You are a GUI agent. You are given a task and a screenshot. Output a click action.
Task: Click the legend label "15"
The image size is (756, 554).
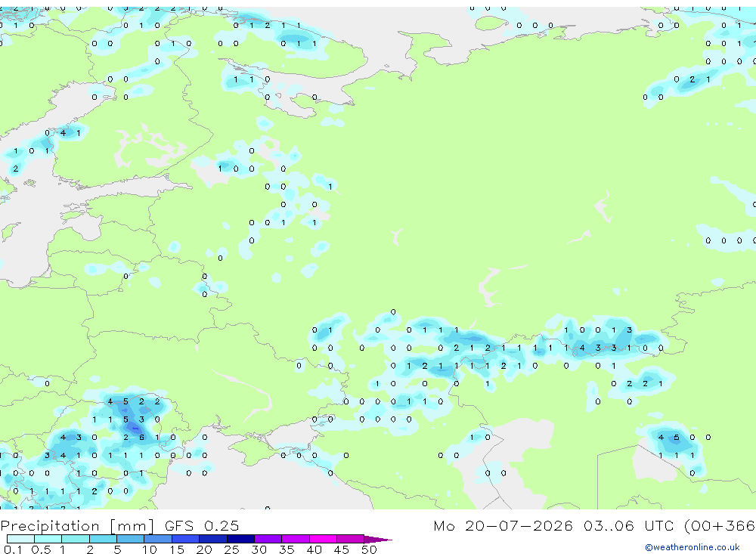[177, 549]
